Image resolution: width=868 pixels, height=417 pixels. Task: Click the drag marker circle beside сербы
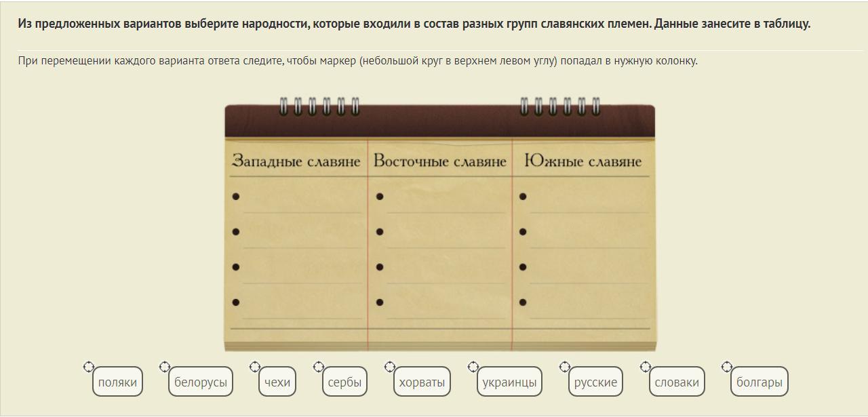318,367
